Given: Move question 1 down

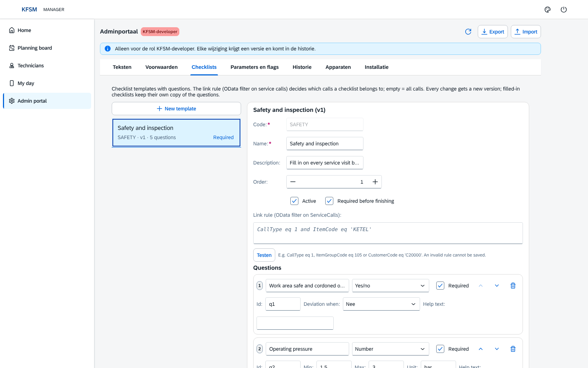Looking at the screenshot, I should click(x=497, y=286).
